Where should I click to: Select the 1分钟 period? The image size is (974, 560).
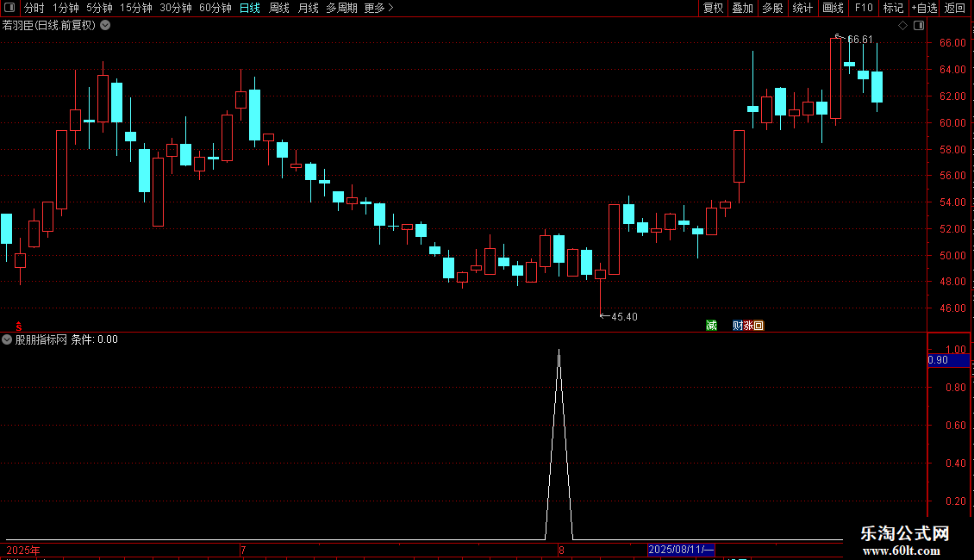click(66, 8)
